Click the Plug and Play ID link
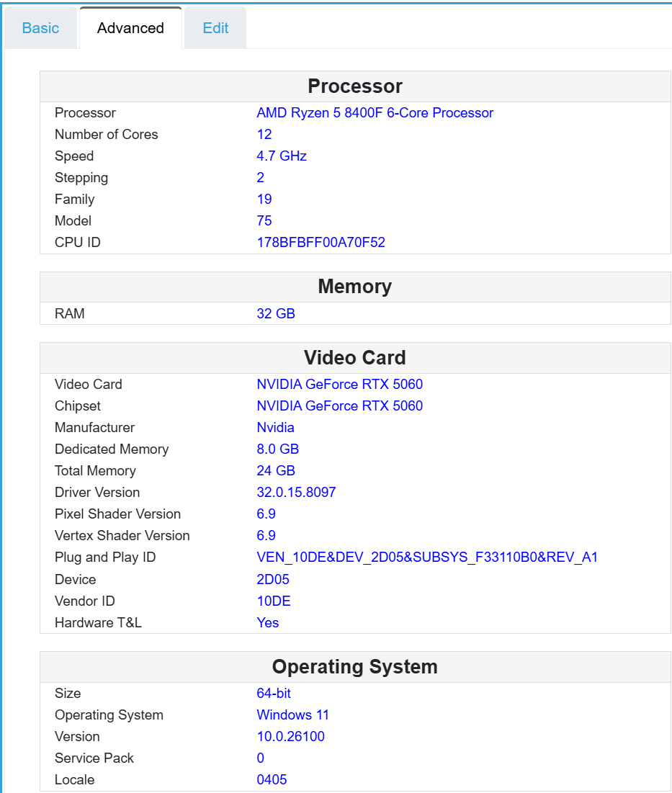Screen dimensions: 672x793 426,557
